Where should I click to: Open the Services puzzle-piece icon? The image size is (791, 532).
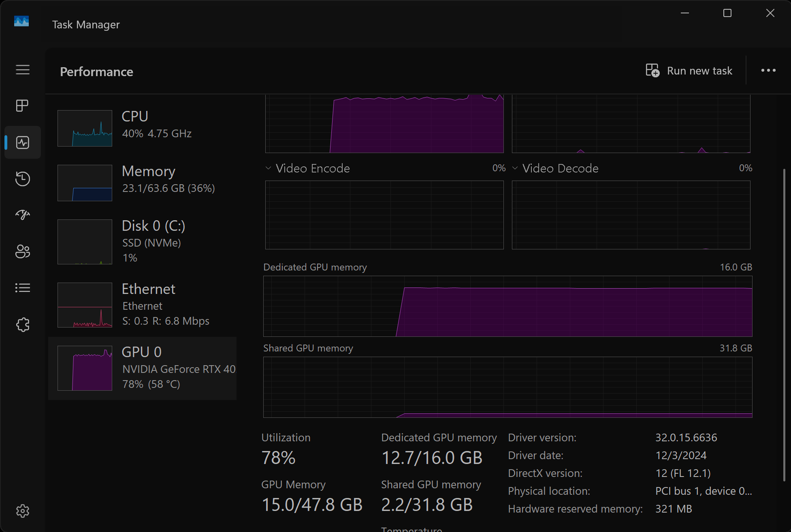[x=23, y=325]
